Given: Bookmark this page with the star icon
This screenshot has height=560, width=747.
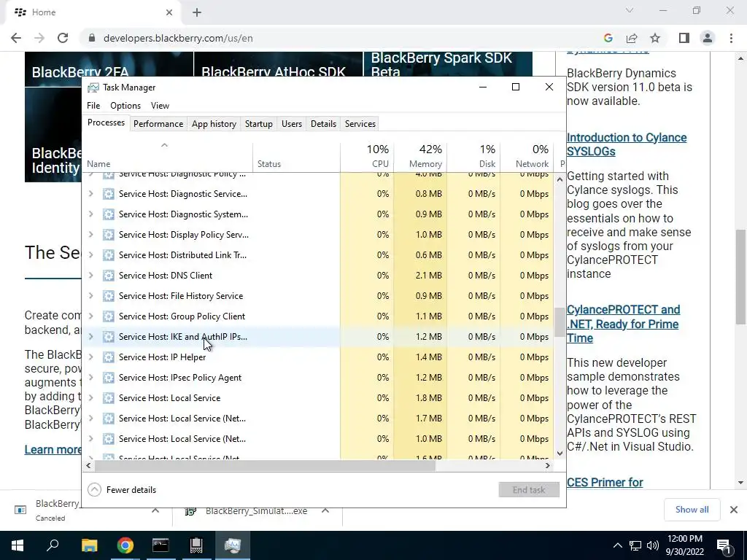Looking at the screenshot, I should coord(655,38).
